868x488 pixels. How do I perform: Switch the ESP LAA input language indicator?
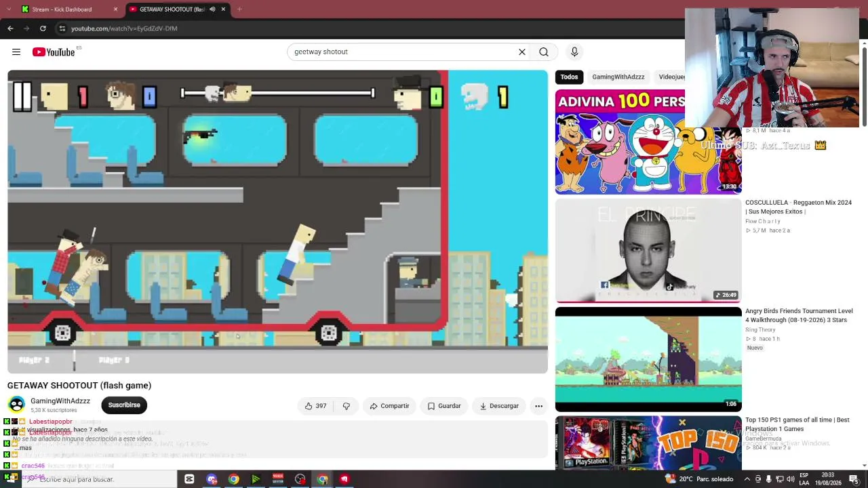coord(804,479)
